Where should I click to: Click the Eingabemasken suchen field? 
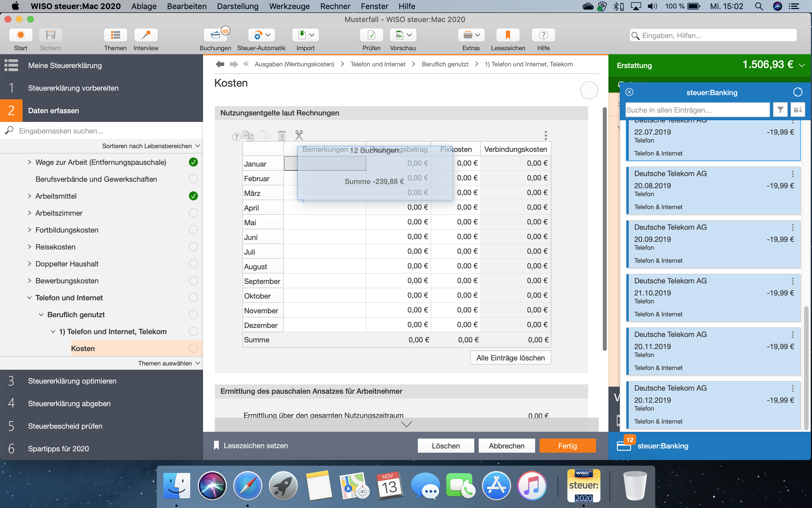(x=101, y=131)
